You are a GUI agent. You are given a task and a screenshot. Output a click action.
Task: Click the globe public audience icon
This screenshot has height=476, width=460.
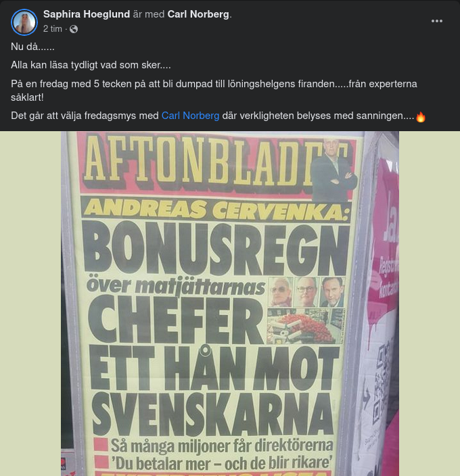[74, 29]
